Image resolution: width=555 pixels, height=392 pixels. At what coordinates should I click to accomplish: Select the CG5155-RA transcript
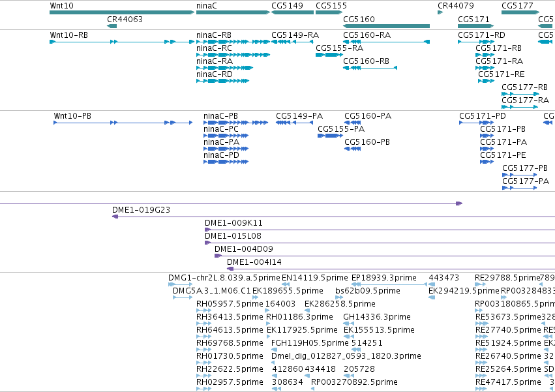click(x=329, y=55)
